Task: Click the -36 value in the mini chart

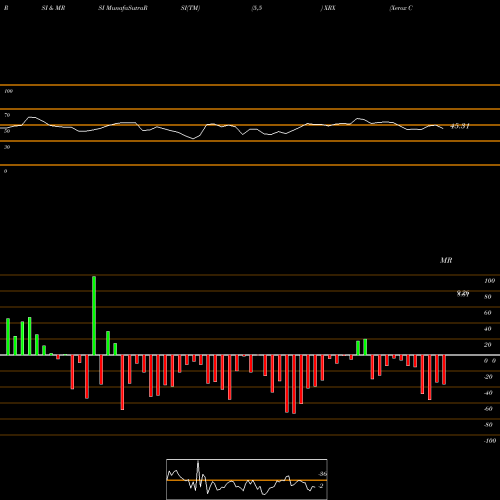Action: pos(323,474)
